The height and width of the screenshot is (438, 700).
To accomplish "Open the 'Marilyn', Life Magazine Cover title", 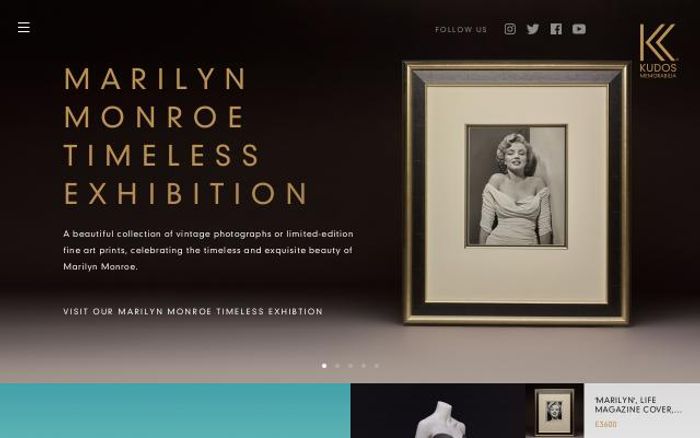I will coord(638,405).
